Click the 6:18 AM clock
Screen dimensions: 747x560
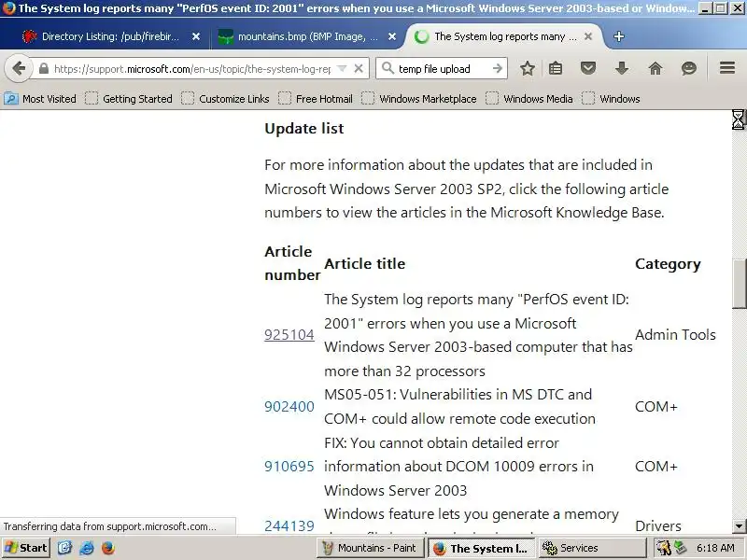715,548
